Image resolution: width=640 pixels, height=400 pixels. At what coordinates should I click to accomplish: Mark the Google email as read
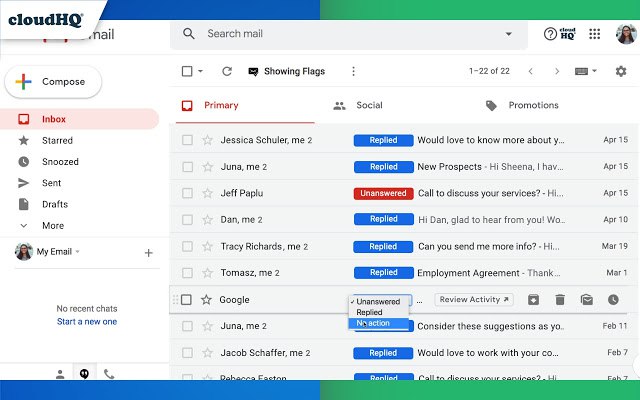(x=587, y=300)
